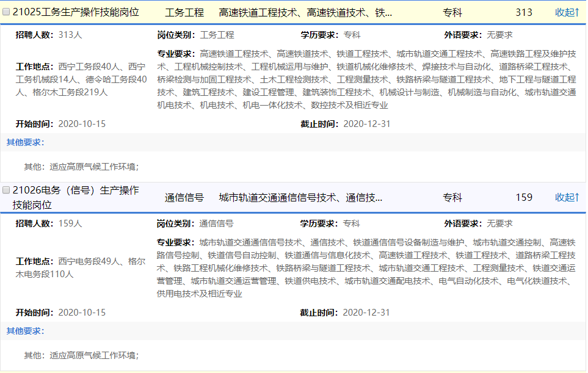Click the 其他要求 heading under job 21026

(25, 331)
